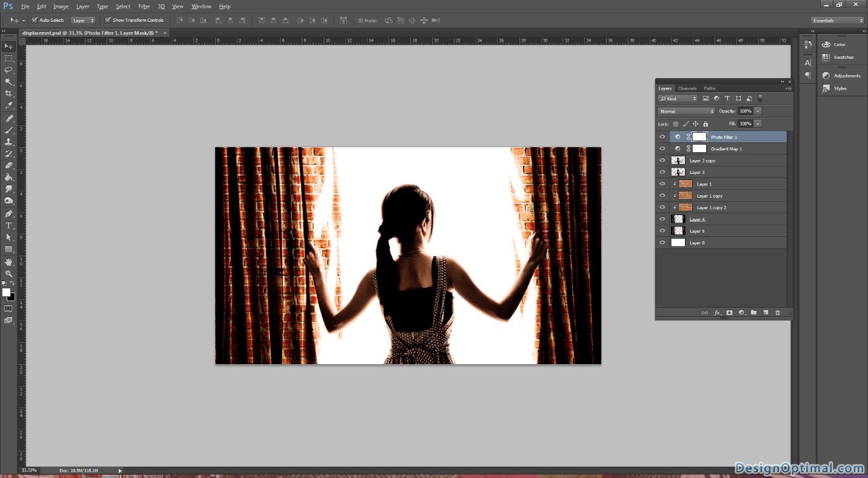Select the Zoom tool
Screen dimensions: 868x478
(8, 274)
